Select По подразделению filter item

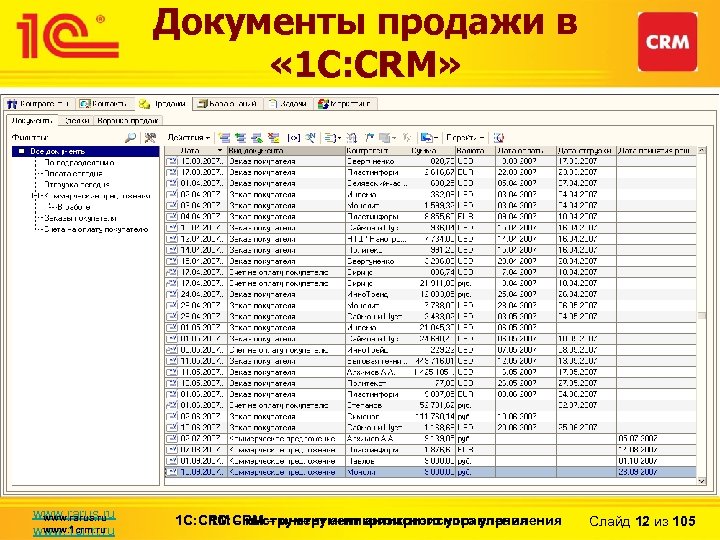79,163
